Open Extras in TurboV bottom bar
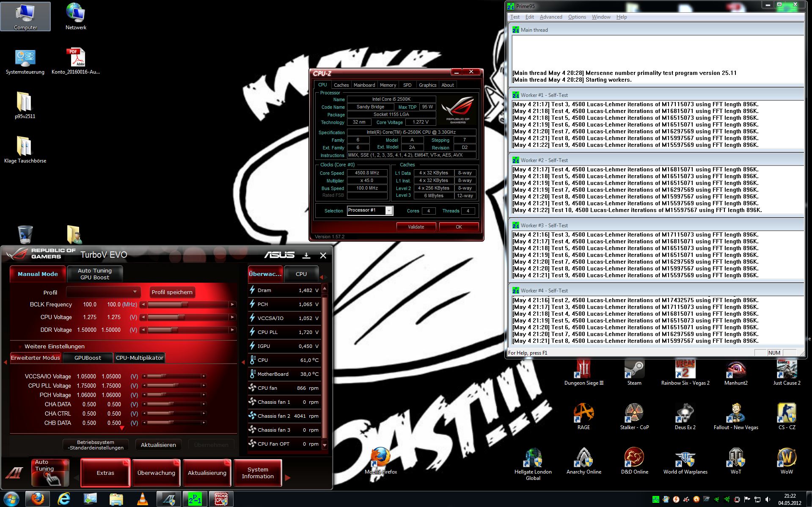The height and width of the screenshot is (507, 812). pyautogui.click(x=105, y=473)
